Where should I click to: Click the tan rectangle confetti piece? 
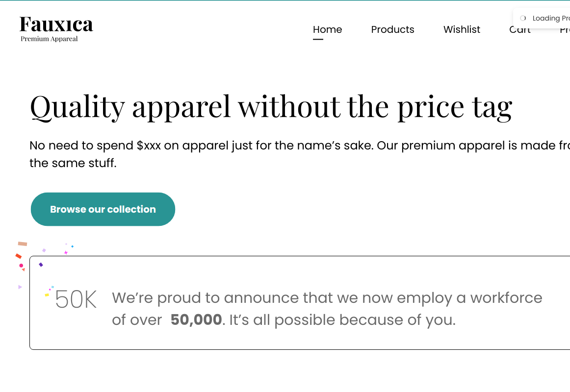tap(23, 244)
